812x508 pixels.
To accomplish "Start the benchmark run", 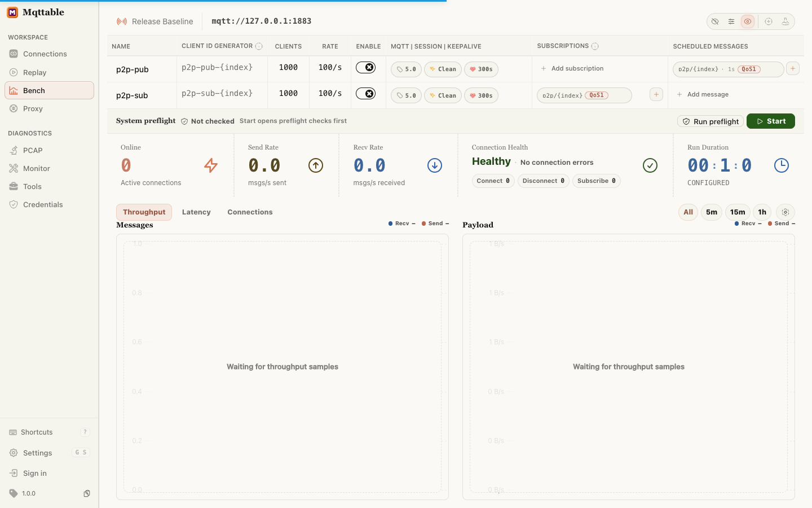I will coord(771,121).
